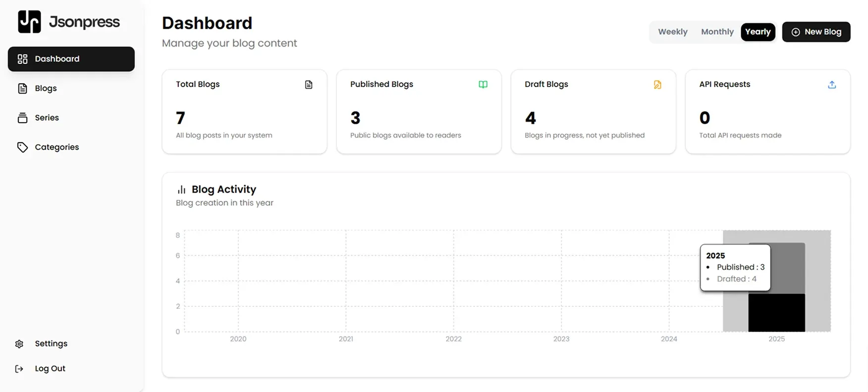Select the Log Out label

[x=50, y=369]
